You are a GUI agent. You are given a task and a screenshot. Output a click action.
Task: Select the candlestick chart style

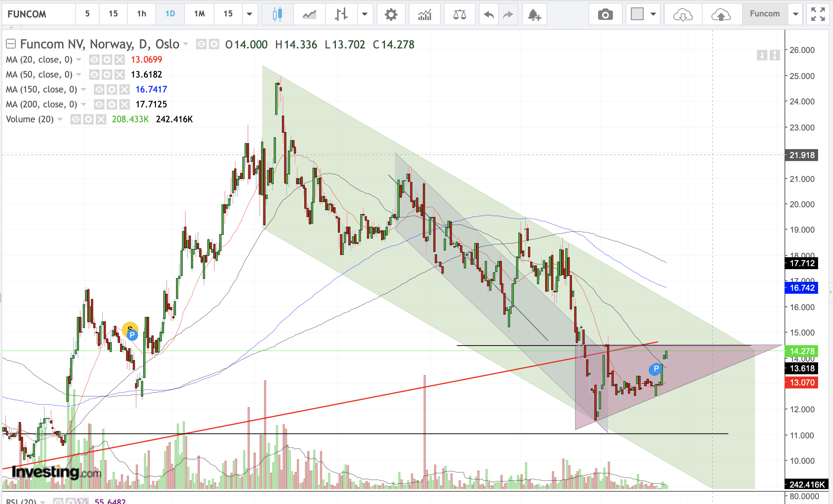click(277, 15)
